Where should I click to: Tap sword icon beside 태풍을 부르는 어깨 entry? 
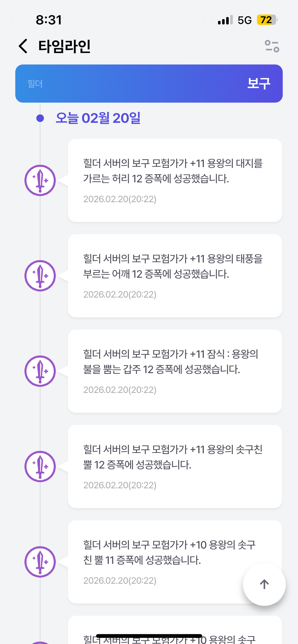[40, 276]
